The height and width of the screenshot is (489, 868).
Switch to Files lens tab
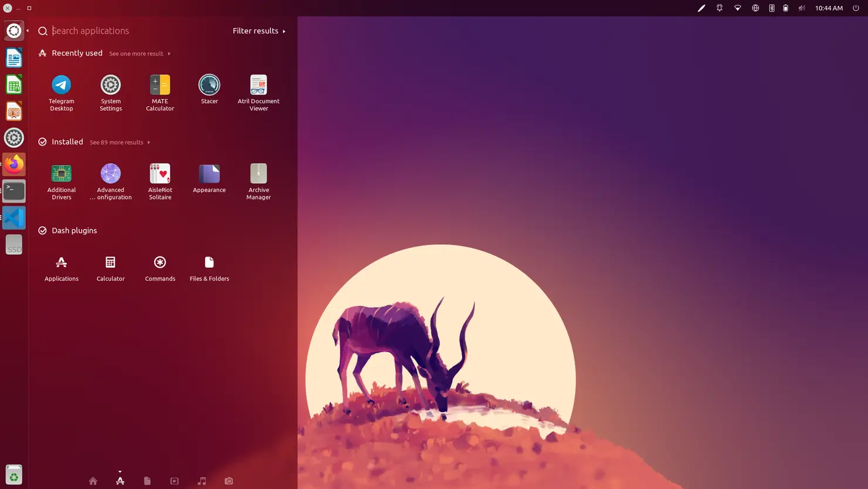coord(147,481)
